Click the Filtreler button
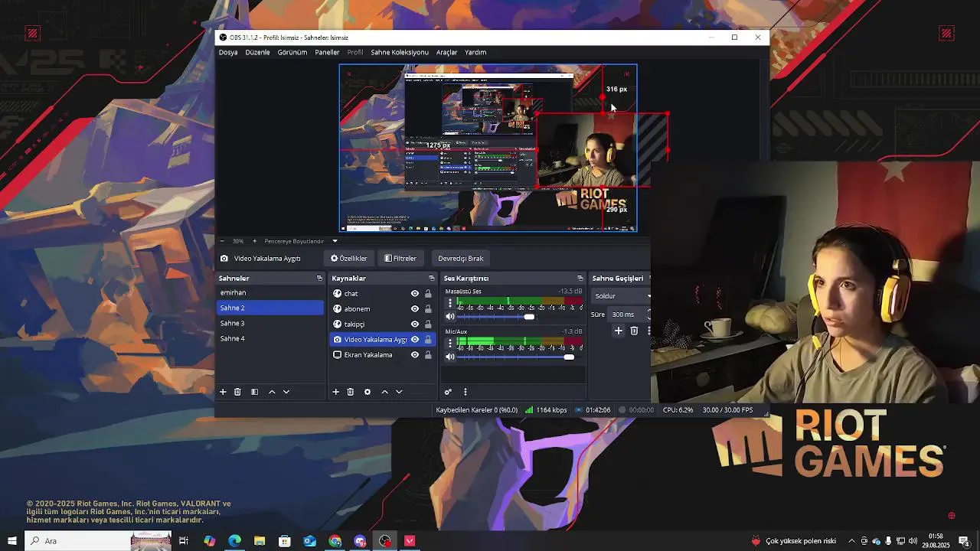The width and height of the screenshot is (980, 551). [x=400, y=259]
